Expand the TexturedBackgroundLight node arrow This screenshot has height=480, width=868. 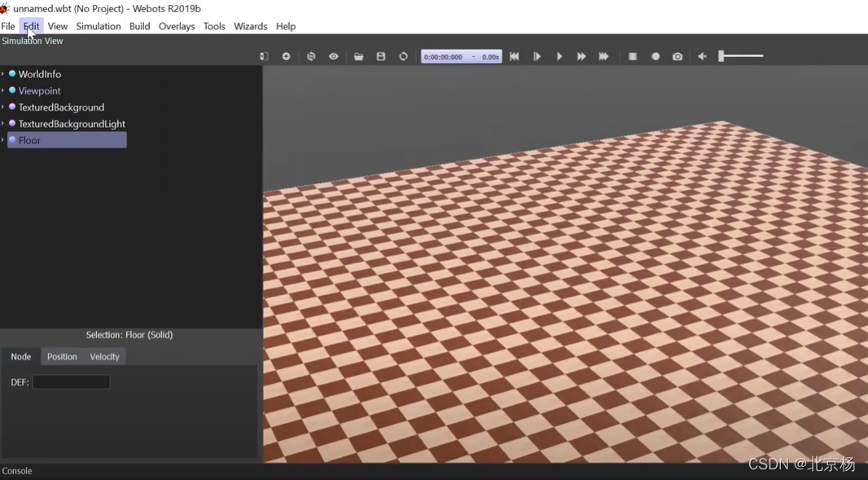click(x=2, y=124)
